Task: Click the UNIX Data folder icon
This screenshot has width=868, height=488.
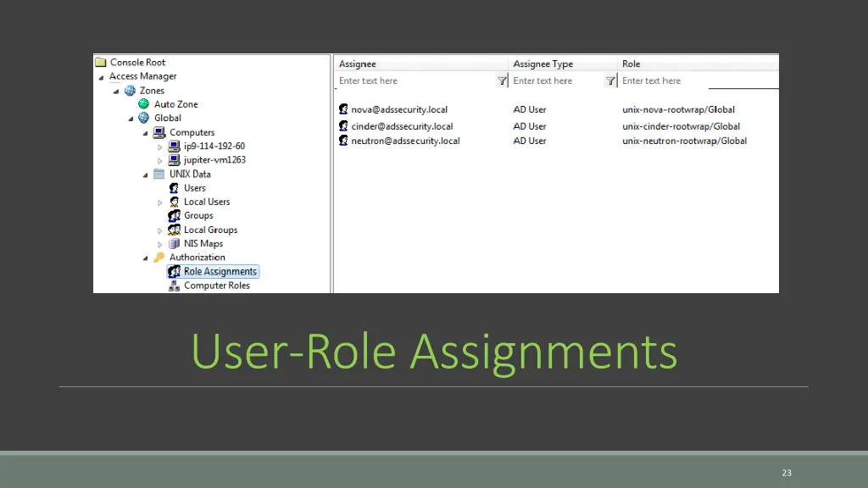Action: [159, 174]
